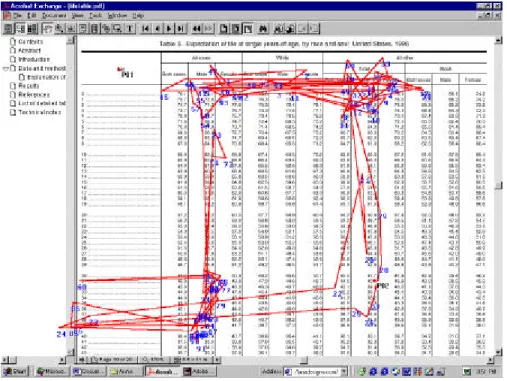This screenshot has width=507, height=381.
Task: Open the File menu
Action: pyautogui.click(x=17, y=15)
